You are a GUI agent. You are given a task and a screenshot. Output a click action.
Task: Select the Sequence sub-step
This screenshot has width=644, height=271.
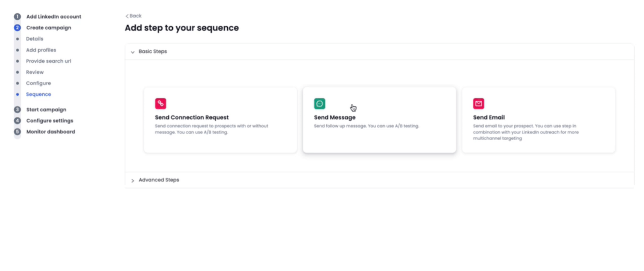[x=39, y=94]
